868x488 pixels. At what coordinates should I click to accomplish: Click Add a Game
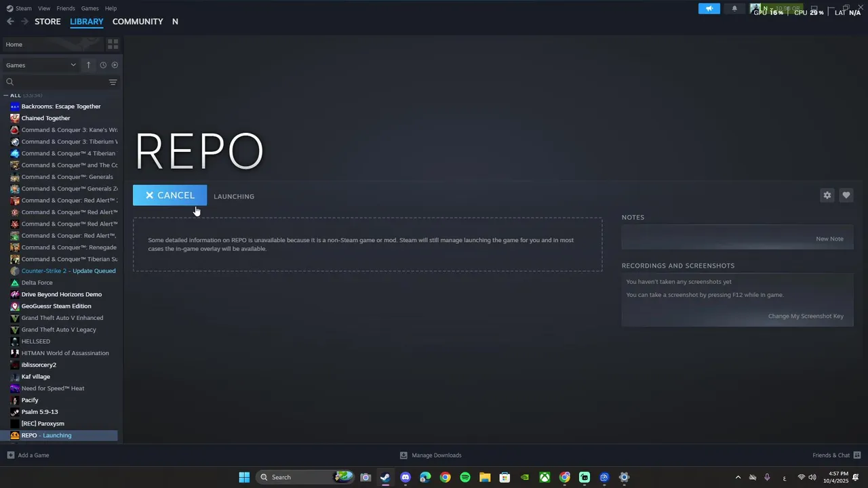(x=28, y=455)
